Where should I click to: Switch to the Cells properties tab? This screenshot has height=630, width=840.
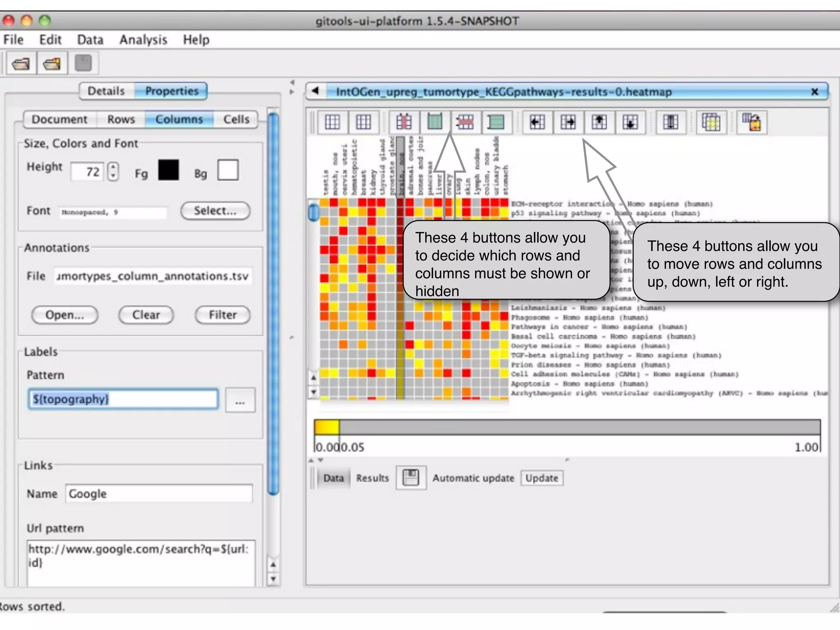pyautogui.click(x=236, y=119)
